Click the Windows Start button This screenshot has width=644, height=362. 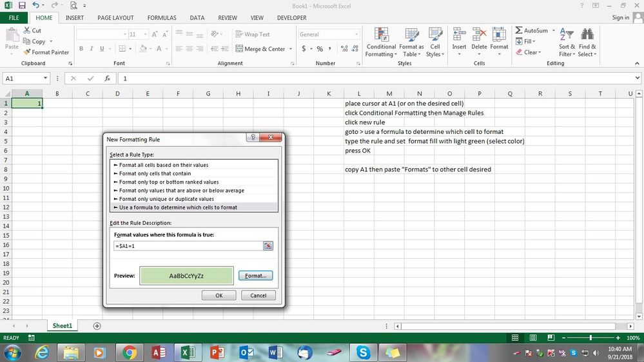tap(12, 352)
